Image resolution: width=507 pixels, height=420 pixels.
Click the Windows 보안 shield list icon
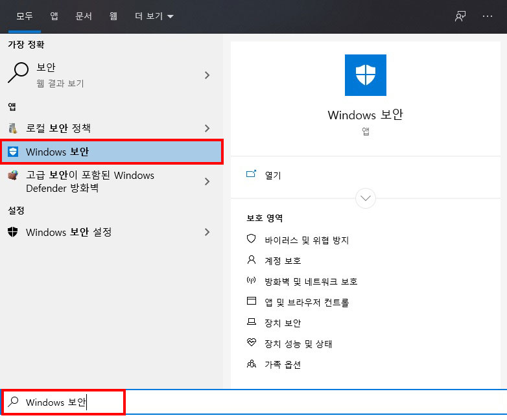coord(13,152)
